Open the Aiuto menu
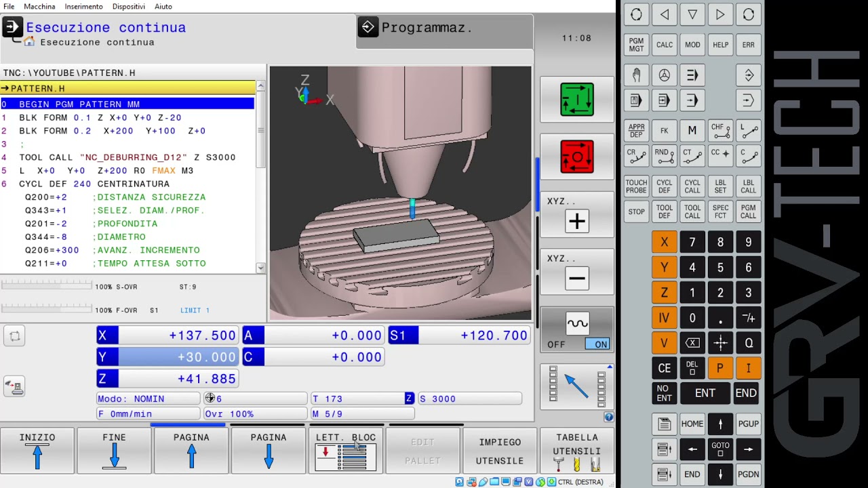Viewport: 868px width, 488px height. click(x=163, y=6)
